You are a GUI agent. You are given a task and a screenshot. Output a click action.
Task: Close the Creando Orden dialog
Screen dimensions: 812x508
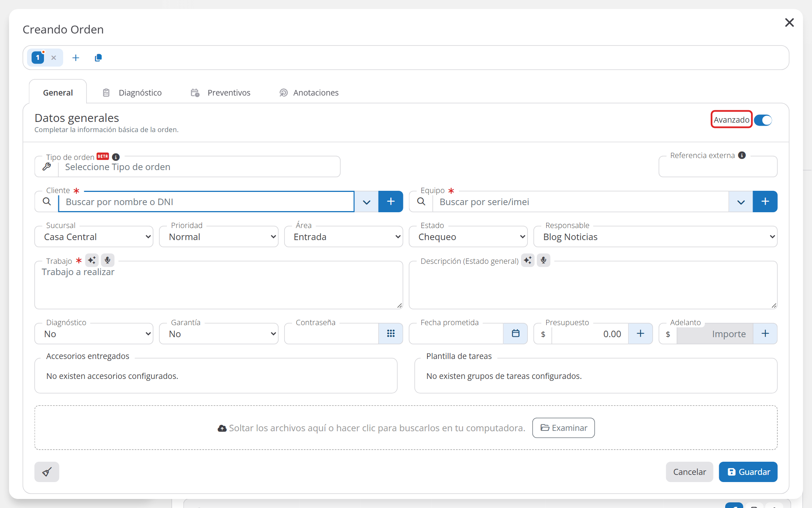click(x=789, y=23)
